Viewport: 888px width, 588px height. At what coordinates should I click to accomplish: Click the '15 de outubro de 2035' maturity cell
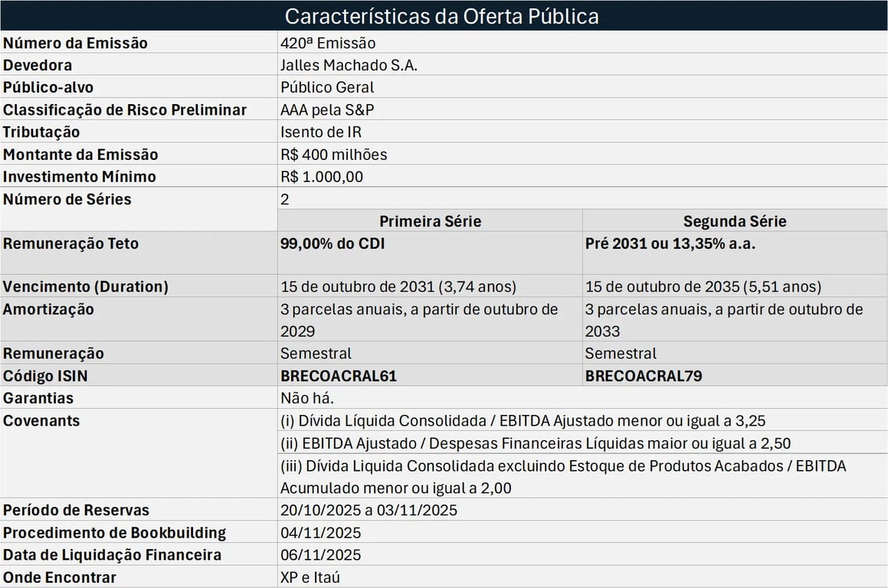[x=703, y=287]
